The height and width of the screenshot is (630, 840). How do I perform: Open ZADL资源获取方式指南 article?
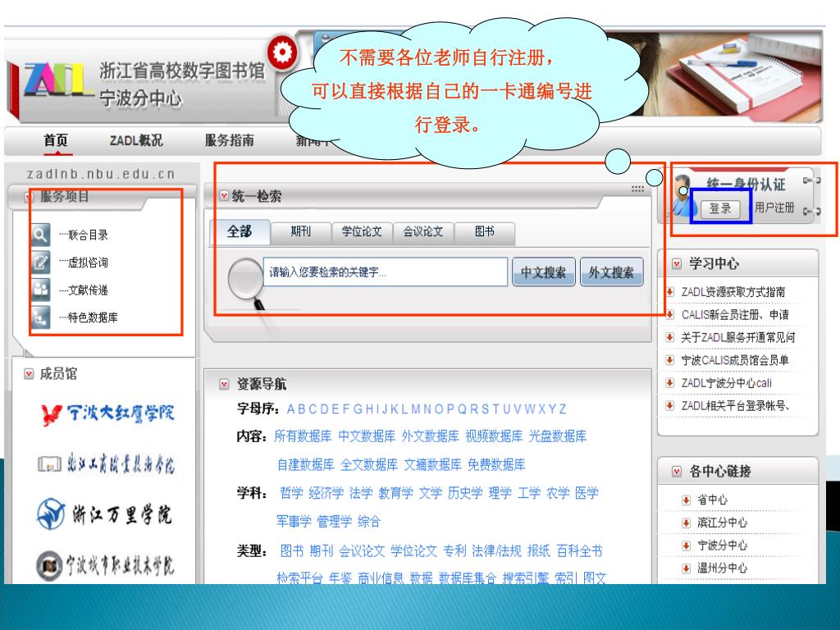(733, 292)
